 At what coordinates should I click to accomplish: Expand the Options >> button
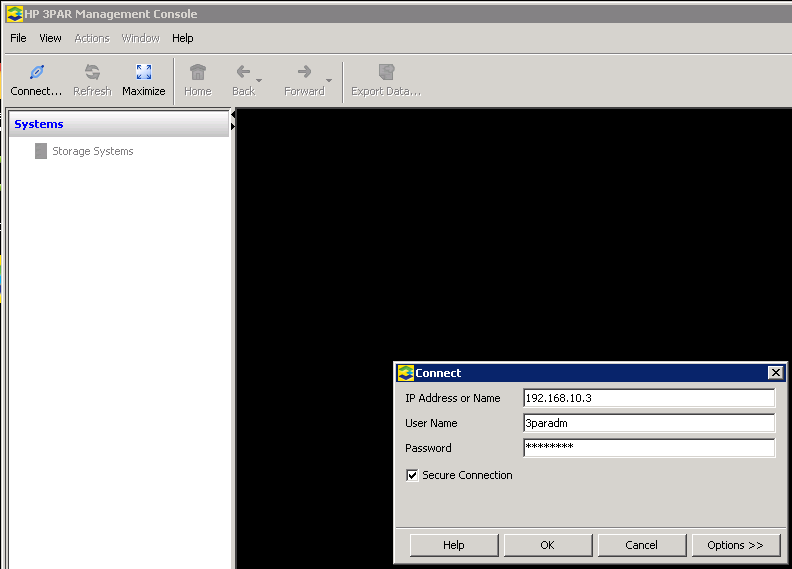[735, 545]
